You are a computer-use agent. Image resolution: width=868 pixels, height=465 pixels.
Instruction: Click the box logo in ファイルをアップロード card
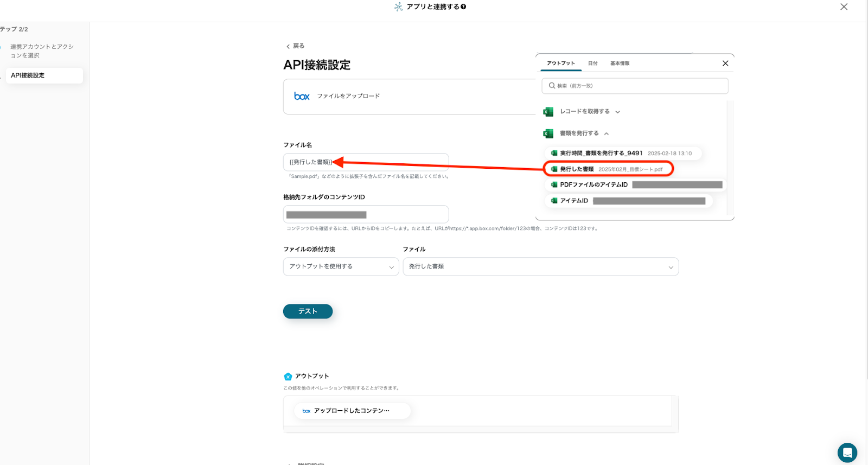click(302, 96)
